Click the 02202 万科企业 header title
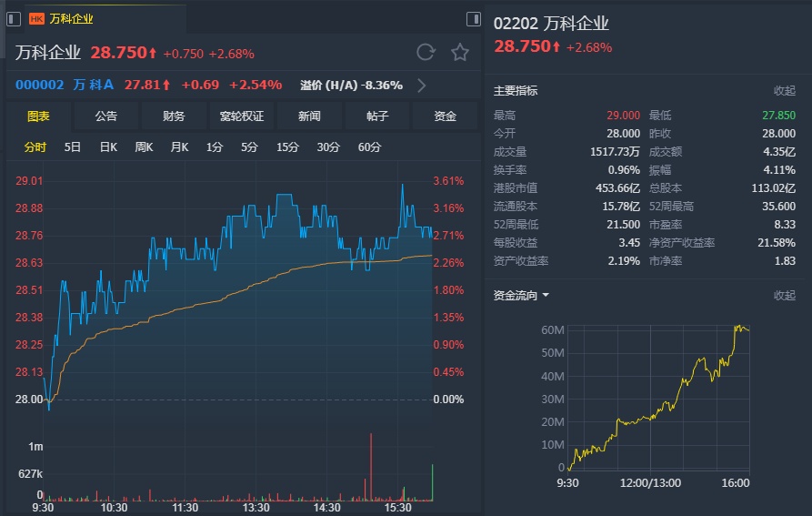This screenshot has width=812, height=516. coord(551,24)
